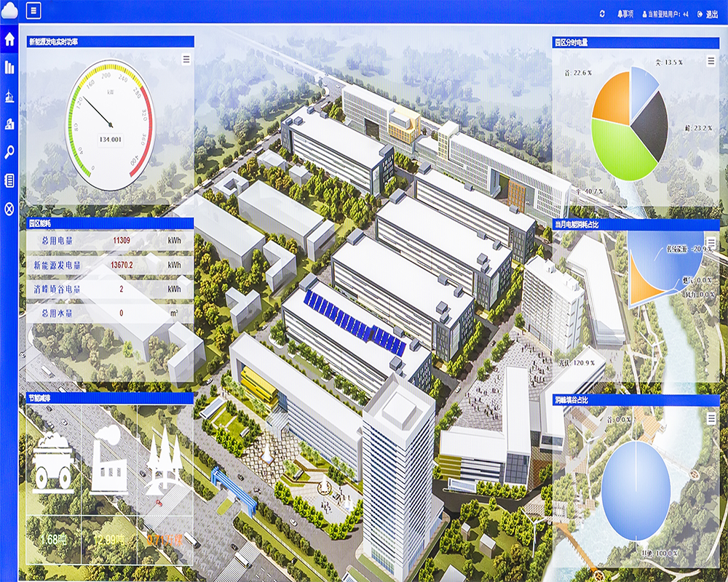Click the circled X sidebar icon
Image resolution: width=728 pixels, height=582 pixels.
pos(9,209)
